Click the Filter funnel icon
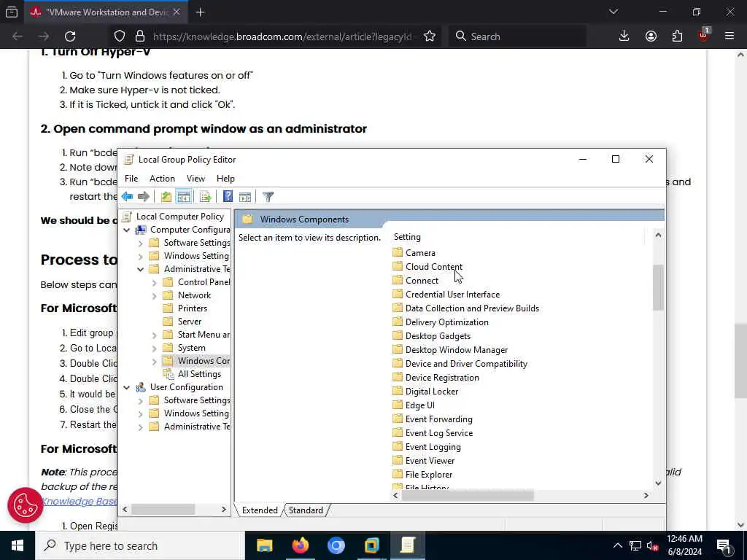This screenshot has width=747, height=560. coord(268,197)
